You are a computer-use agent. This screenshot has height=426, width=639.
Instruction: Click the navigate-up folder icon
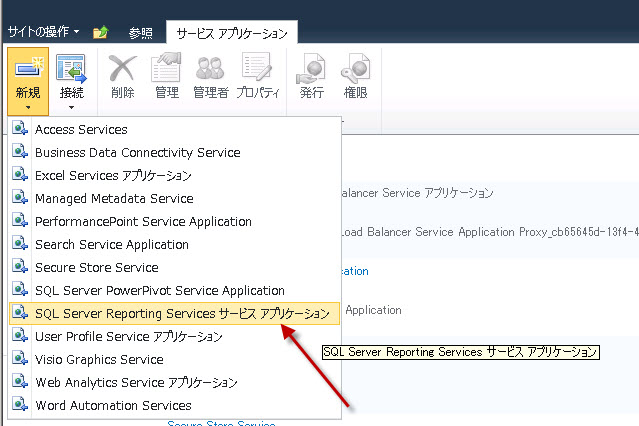[x=101, y=32]
